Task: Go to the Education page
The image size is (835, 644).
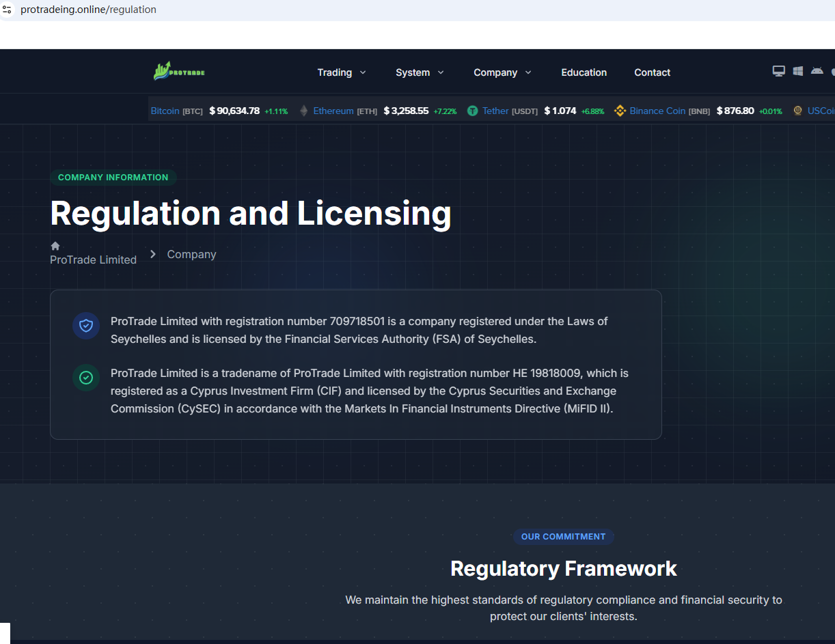Action: coord(584,72)
